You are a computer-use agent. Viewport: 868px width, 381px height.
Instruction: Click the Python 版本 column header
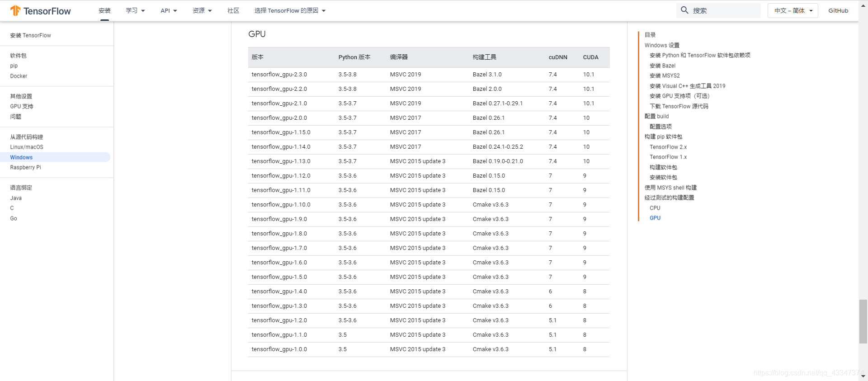point(354,57)
